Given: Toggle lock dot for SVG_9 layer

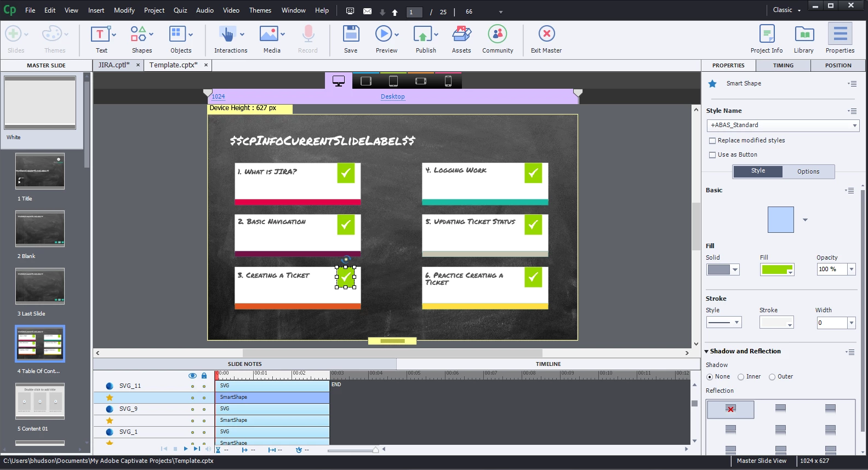Looking at the screenshot, I should pos(204,409).
